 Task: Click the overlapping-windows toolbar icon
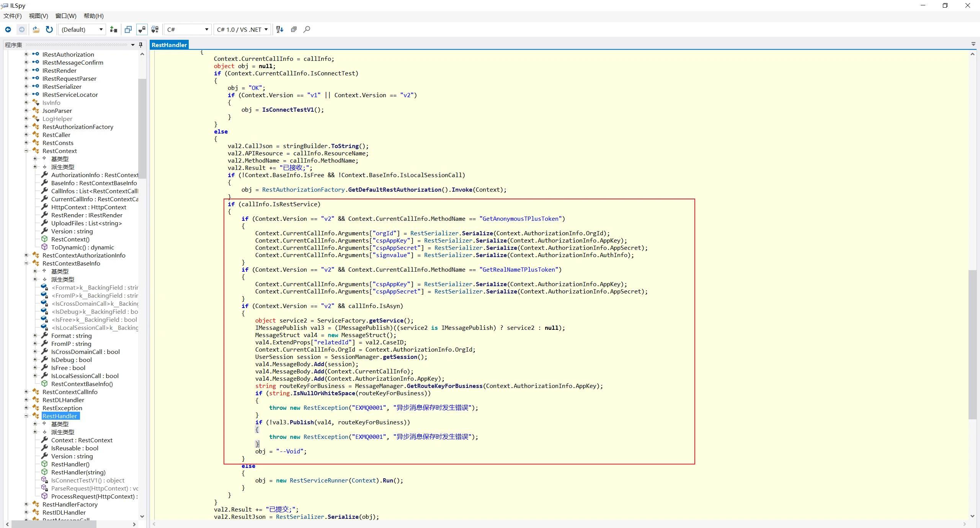[x=128, y=29]
